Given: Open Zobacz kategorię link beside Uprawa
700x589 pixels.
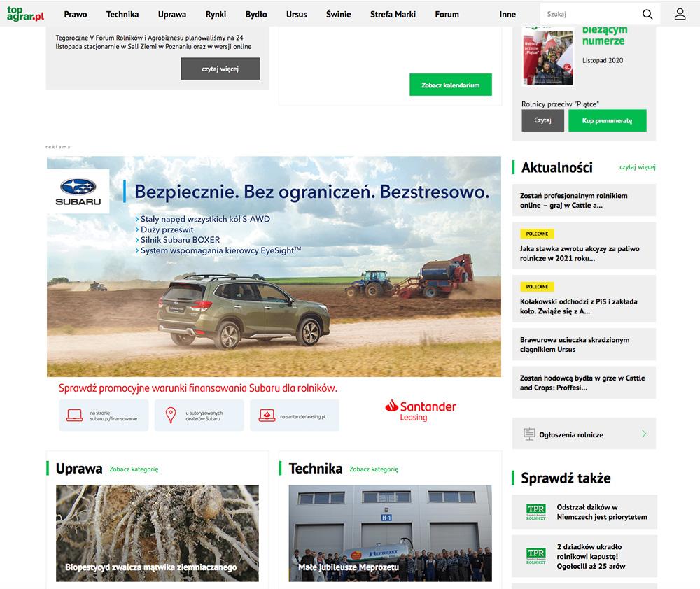Looking at the screenshot, I should click(134, 469).
